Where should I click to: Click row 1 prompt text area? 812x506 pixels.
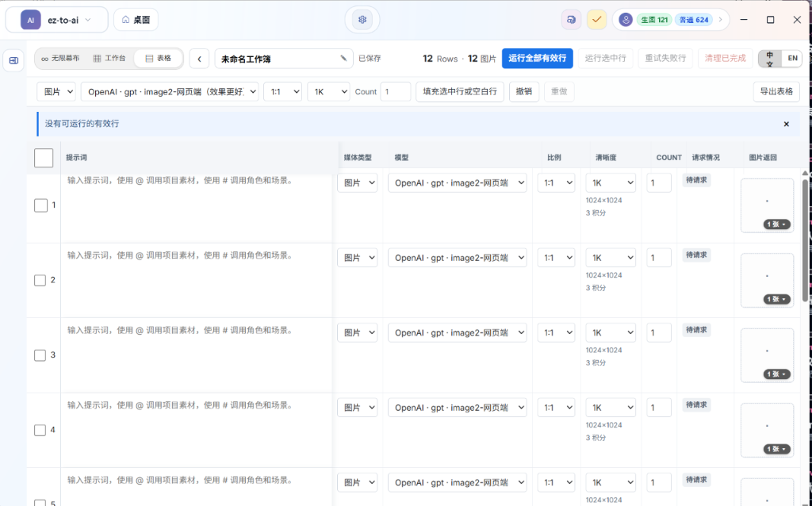(197, 205)
